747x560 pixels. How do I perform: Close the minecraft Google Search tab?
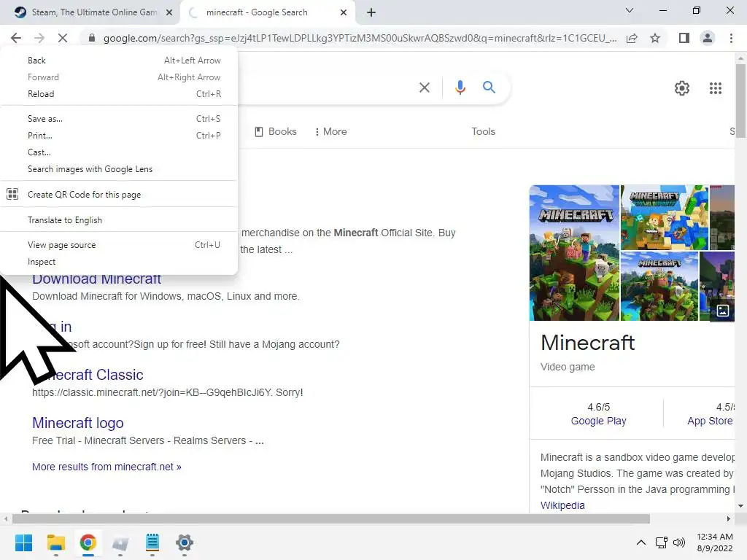(x=344, y=12)
